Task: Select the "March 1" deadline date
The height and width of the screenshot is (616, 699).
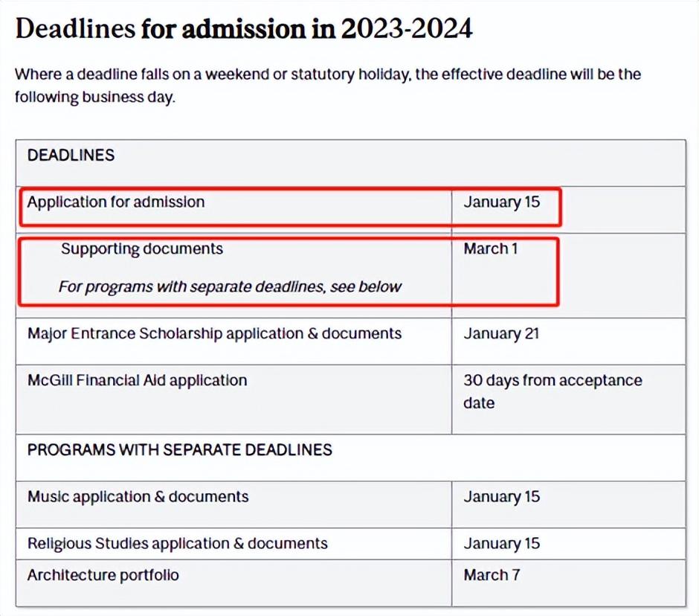Action: pyautogui.click(x=491, y=248)
